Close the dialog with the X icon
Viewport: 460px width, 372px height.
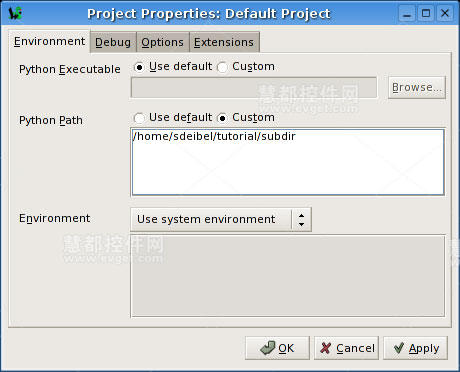pyautogui.click(x=445, y=14)
